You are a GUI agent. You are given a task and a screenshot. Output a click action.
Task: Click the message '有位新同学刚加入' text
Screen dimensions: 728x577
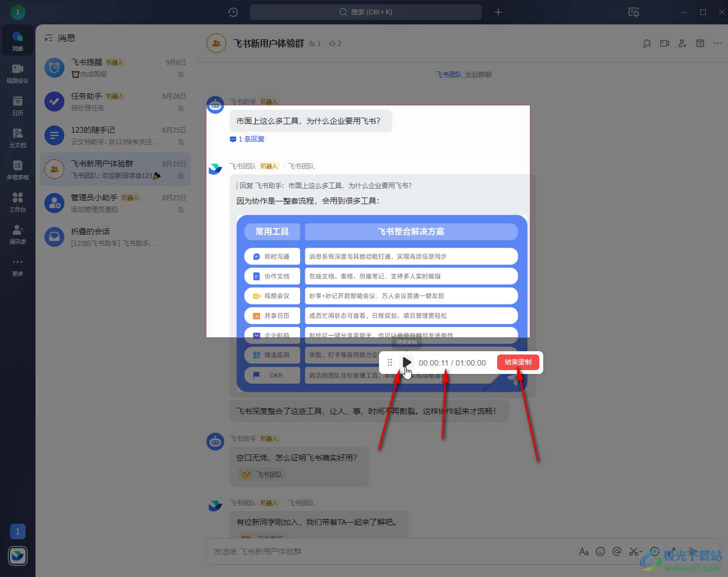click(316, 522)
